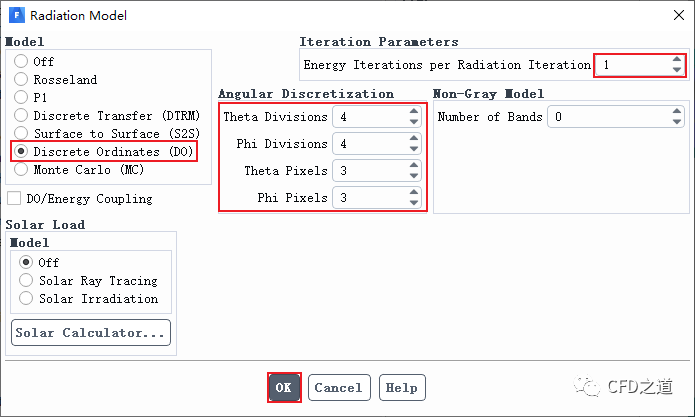Click the Fluent logo icon in title bar

click(x=16, y=16)
